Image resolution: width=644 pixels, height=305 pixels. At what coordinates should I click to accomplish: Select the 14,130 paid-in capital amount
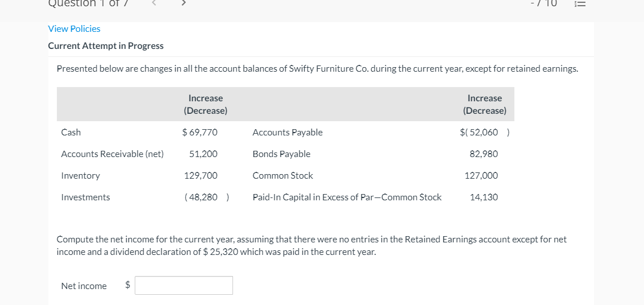coord(484,197)
